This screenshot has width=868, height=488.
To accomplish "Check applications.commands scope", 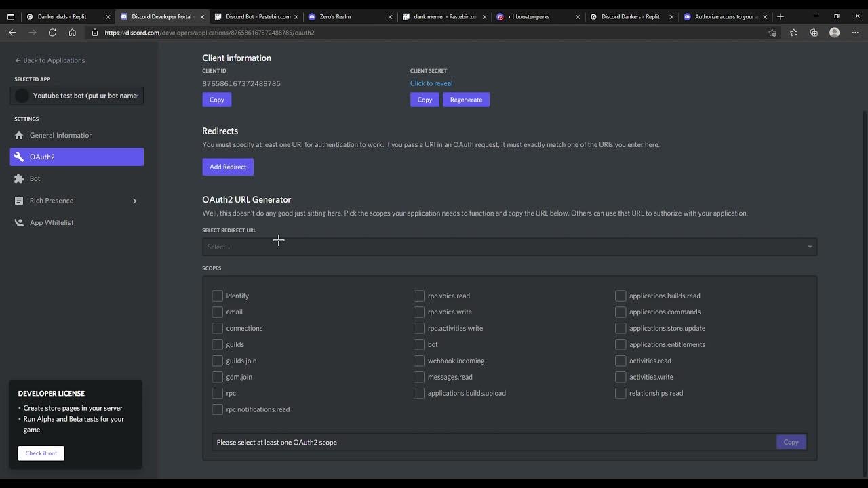I will [620, 312].
